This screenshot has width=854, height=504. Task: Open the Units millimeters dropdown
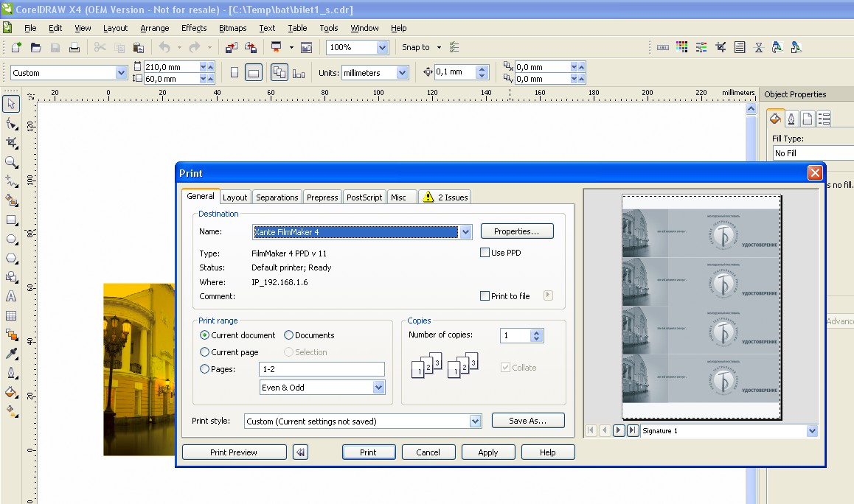click(x=402, y=73)
